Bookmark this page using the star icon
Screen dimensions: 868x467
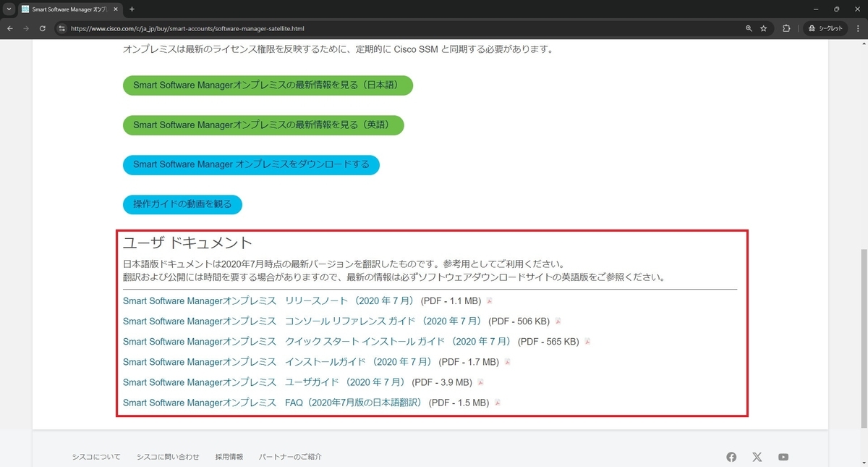coord(763,30)
